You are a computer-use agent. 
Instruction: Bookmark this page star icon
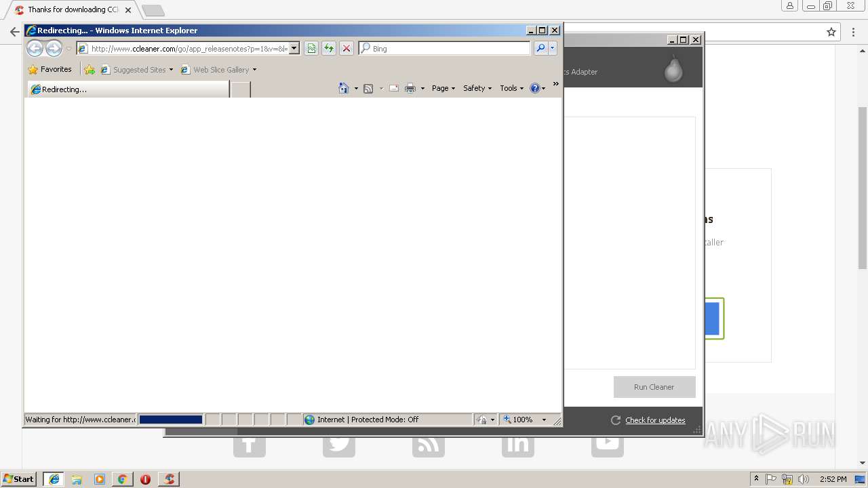(831, 32)
